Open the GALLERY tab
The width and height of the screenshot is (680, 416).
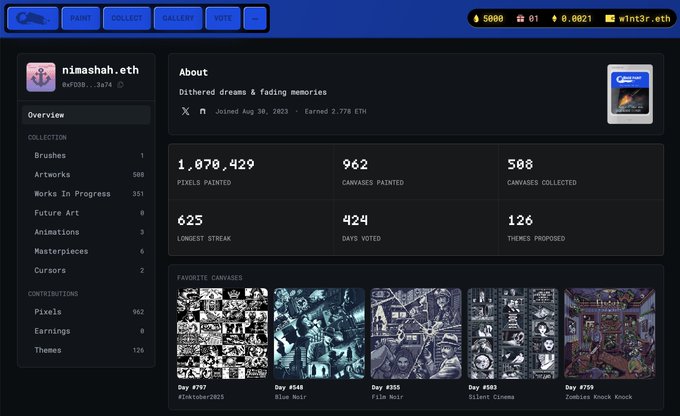(x=178, y=18)
